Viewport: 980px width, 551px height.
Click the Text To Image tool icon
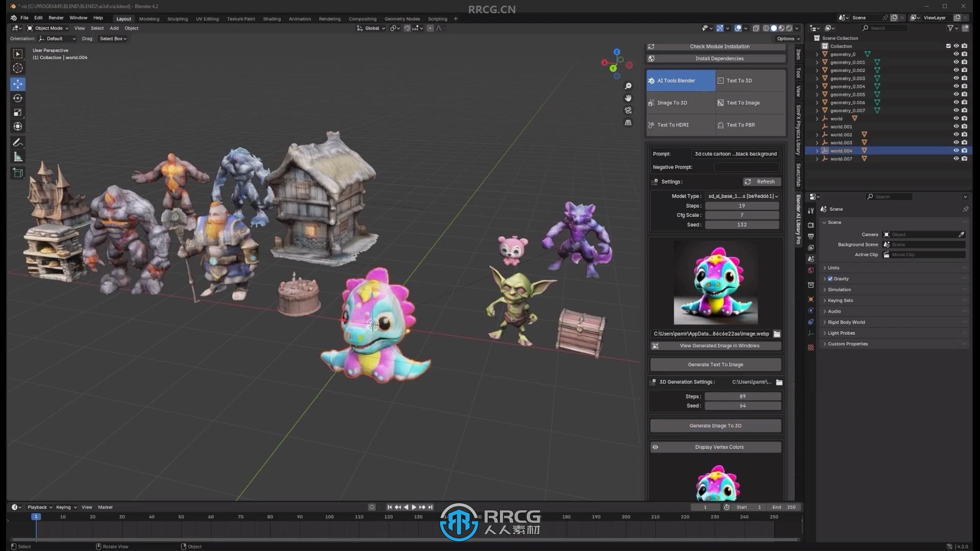point(722,102)
